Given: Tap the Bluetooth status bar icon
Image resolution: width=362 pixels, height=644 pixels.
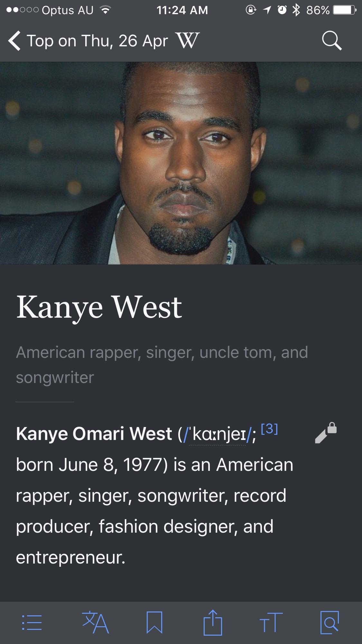Looking at the screenshot, I should (x=296, y=10).
